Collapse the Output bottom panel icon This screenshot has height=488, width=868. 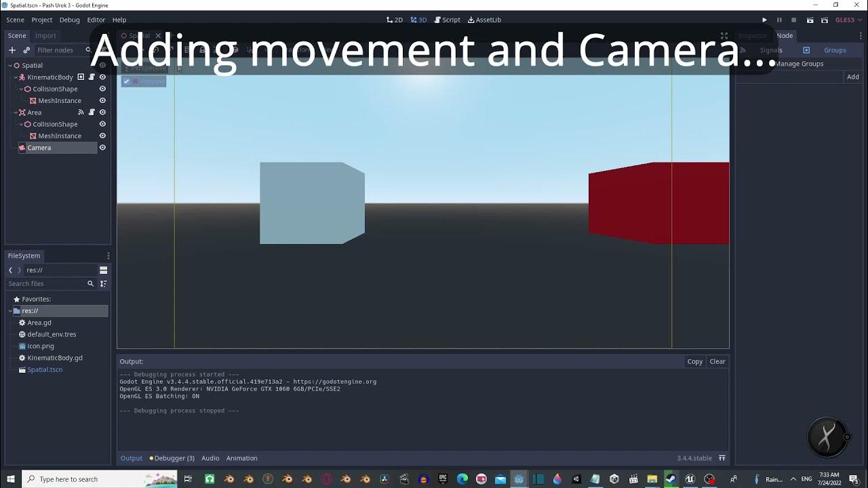(722, 458)
